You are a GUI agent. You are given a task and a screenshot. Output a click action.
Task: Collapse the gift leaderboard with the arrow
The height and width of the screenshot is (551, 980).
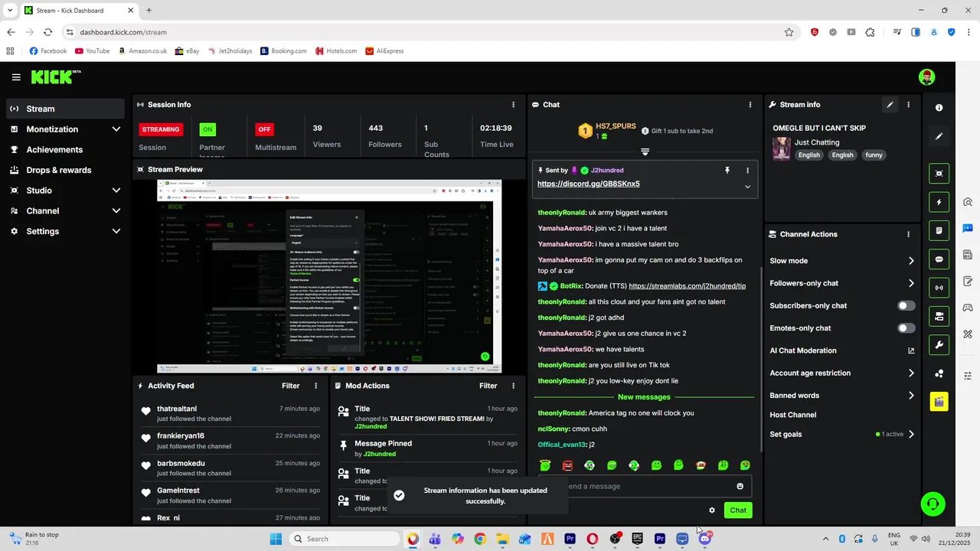pyautogui.click(x=645, y=152)
